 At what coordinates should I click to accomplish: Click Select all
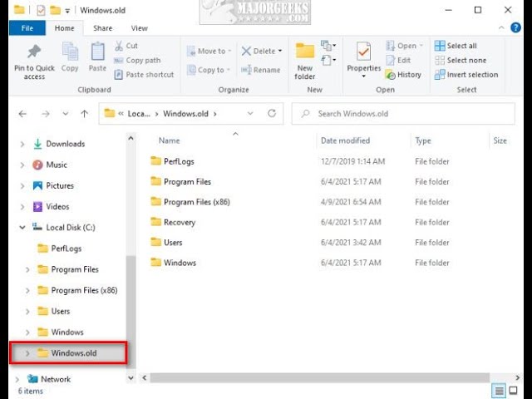tap(456, 46)
